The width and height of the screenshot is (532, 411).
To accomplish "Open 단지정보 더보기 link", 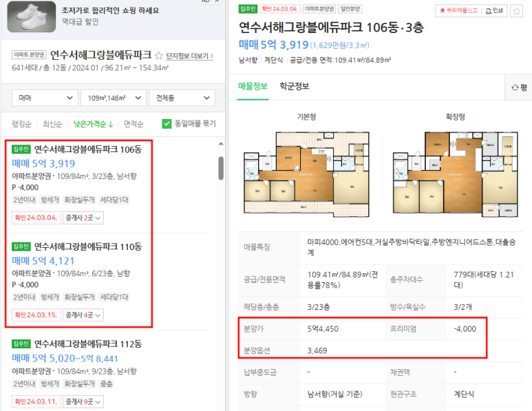I will [x=189, y=56].
